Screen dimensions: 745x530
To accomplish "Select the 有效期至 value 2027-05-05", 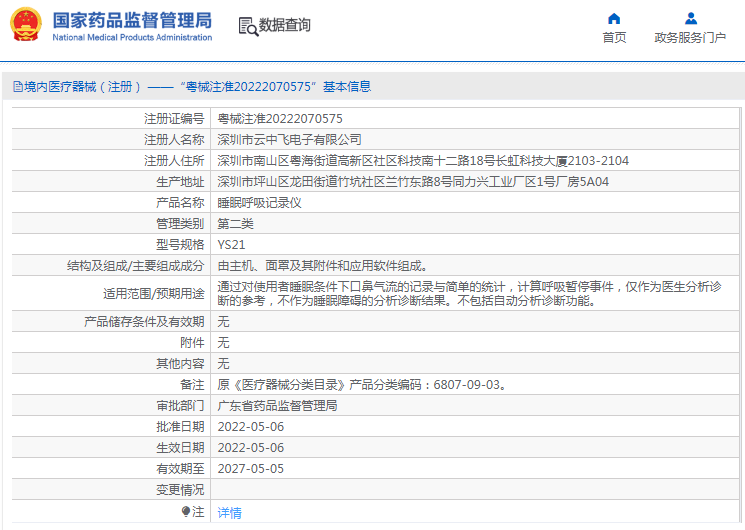I will click(x=250, y=469).
